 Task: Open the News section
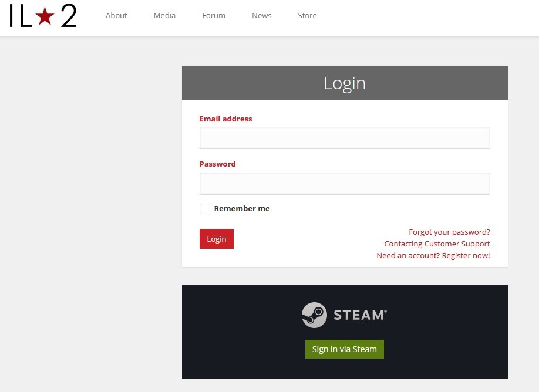click(262, 15)
